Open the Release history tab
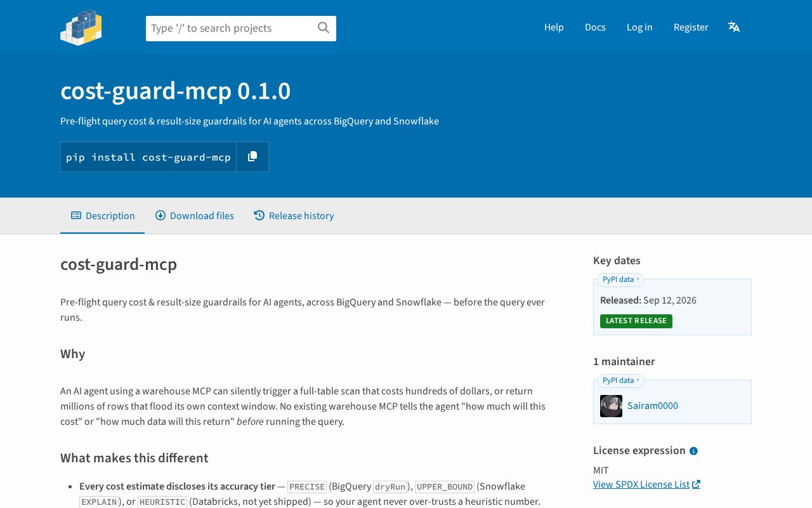This screenshot has height=508, width=812. coord(294,216)
